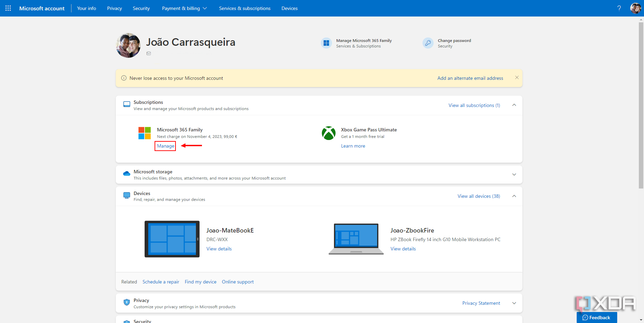Viewport: 644px width, 323px height.
Task: Click the Devices section monitor icon
Action: (x=127, y=195)
